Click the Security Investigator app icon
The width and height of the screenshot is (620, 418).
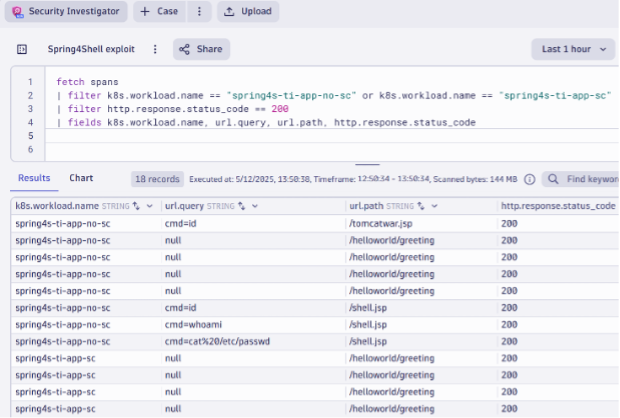17,12
